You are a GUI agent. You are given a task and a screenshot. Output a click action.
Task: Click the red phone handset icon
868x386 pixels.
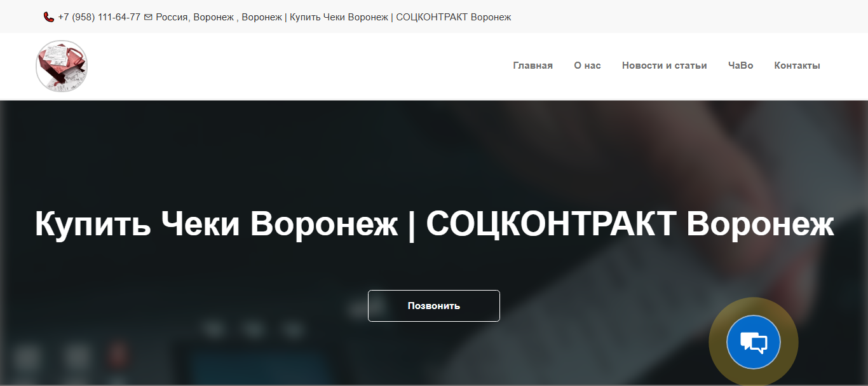coord(49,17)
